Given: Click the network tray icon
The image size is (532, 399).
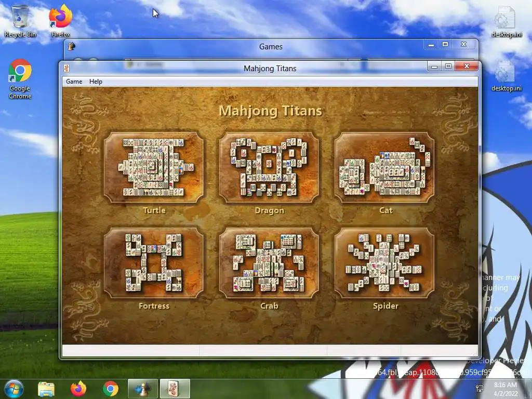Looking at the screenshot, I should pos(480,389).
